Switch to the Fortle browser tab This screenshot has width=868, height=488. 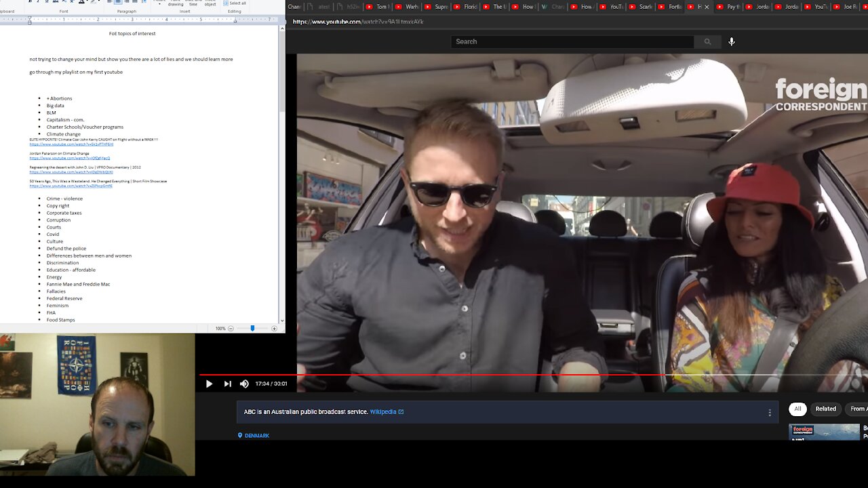(670, 7)
